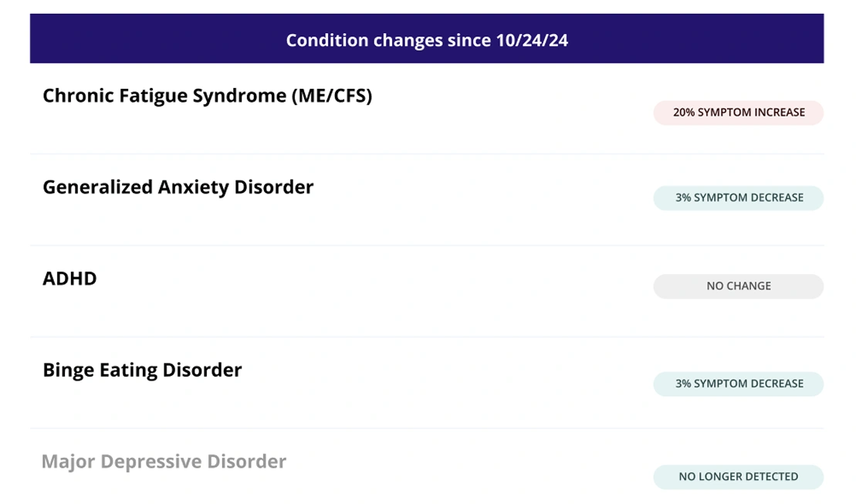This screenshot has height=504, width=856.
Task: Click the No Longer Detected badge
Action: 738,477
